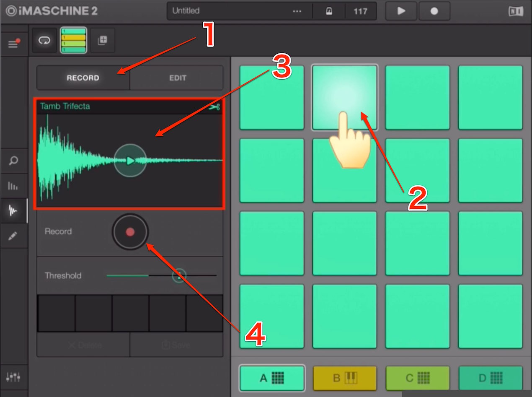The height and width of the screenshot is (397, 532).
Task: Adjust the Threshold slider
Action: (x=162, y=275)
